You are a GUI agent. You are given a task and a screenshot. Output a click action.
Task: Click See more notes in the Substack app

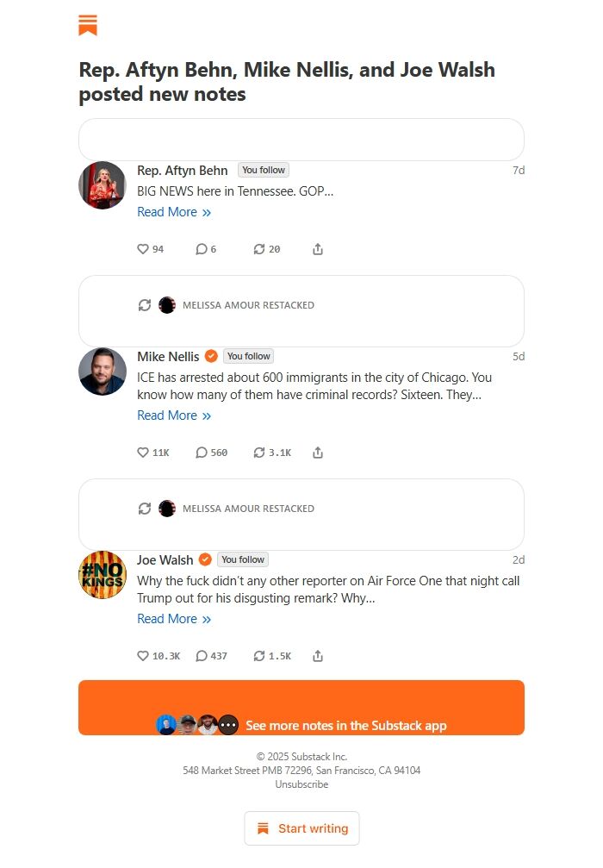[345, 725]
